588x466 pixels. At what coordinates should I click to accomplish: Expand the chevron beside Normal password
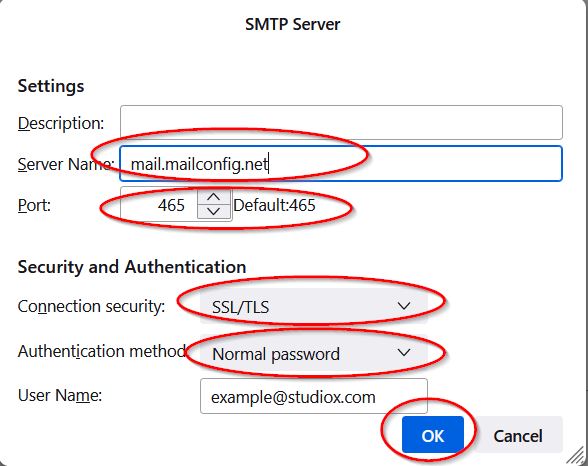tap(404, 352)
